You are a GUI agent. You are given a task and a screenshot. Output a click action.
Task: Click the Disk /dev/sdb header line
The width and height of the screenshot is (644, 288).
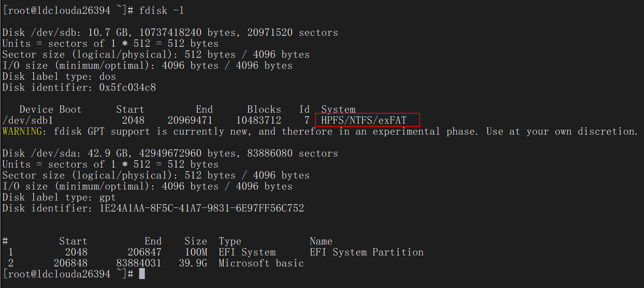pyautogui.click(x=170, y=33)
